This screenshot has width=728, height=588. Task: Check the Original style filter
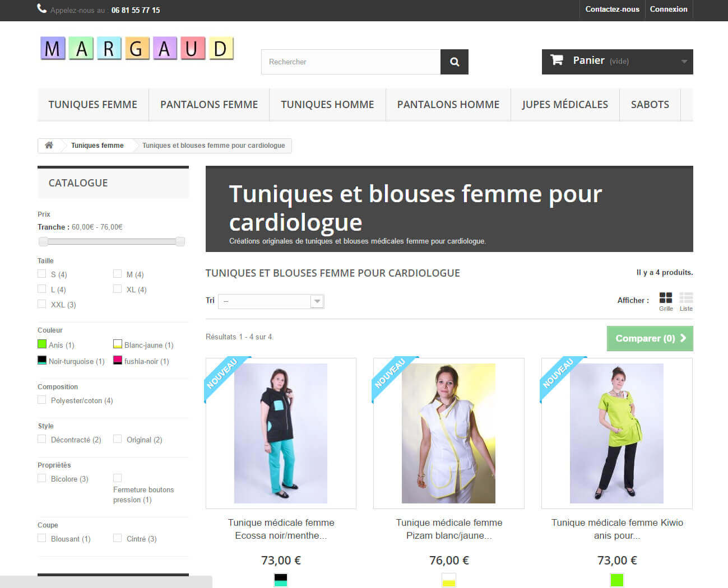point(118,439)
